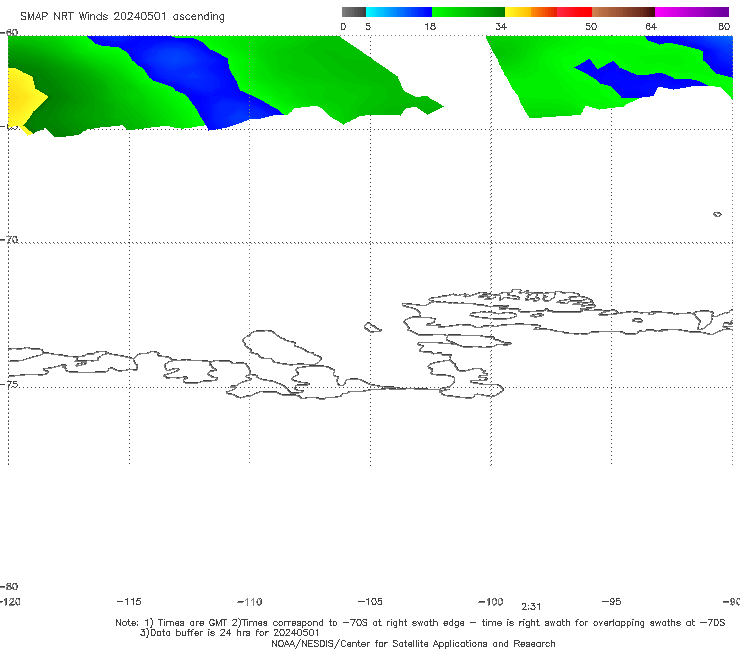This screenshot has height=650, width=740.
Task: Click the longitude label '-105'
Action: (x=370, y=601)
